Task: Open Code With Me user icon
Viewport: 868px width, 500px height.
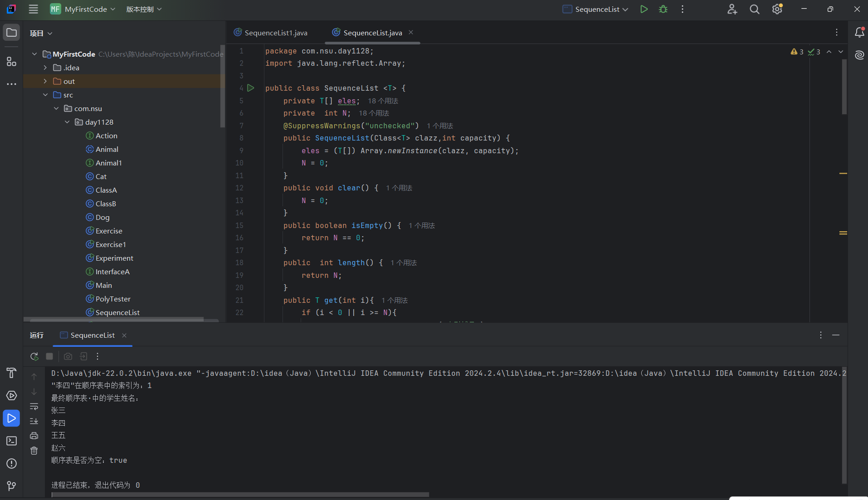Action: [732, 9]
